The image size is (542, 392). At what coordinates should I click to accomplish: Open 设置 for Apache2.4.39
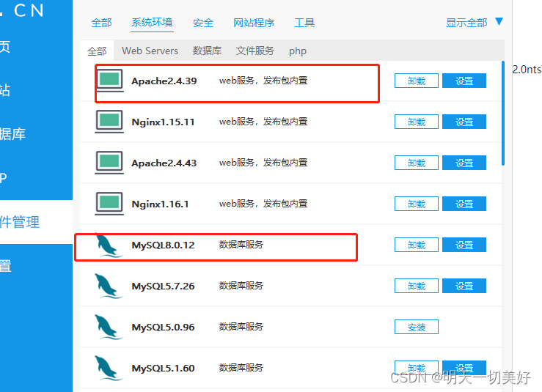464,81
